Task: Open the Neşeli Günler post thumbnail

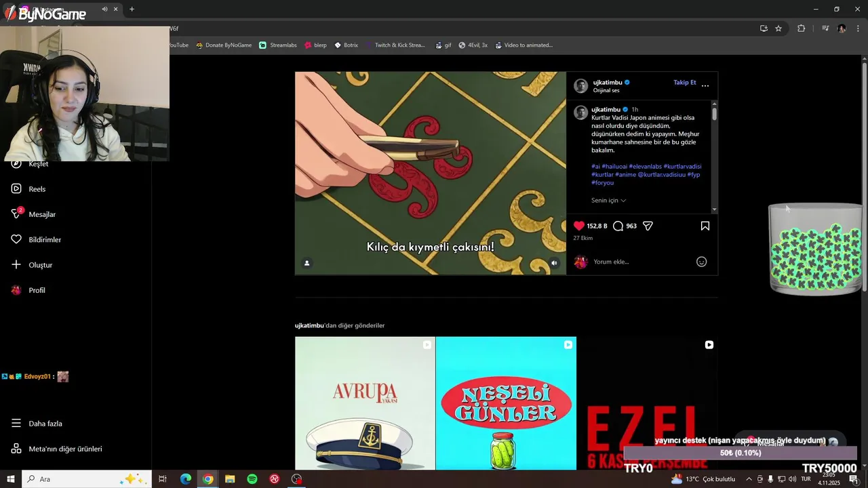Action: (x=506, y=403)
